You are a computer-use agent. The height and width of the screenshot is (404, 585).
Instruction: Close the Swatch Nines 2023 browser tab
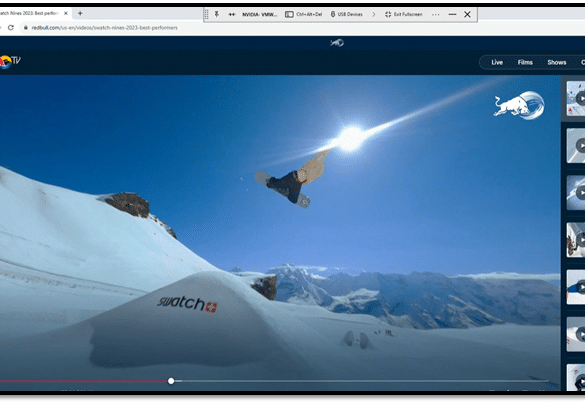pos(66,13)
